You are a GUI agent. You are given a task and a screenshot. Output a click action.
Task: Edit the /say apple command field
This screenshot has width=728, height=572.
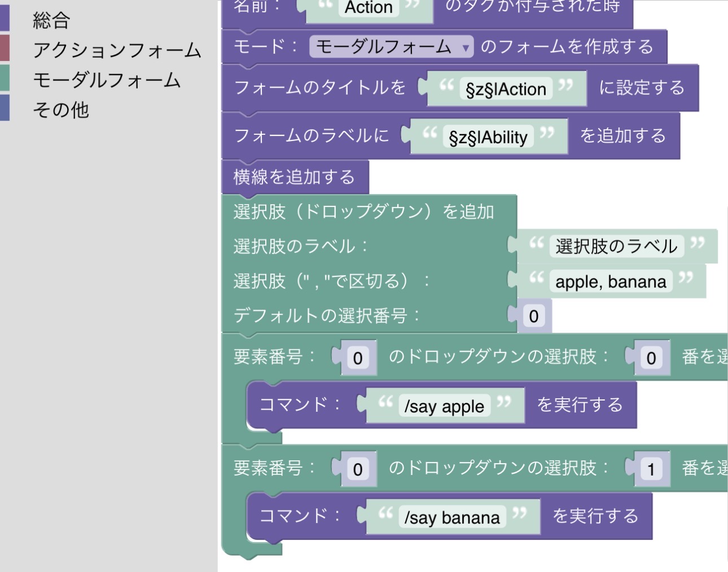pos(444,406)
